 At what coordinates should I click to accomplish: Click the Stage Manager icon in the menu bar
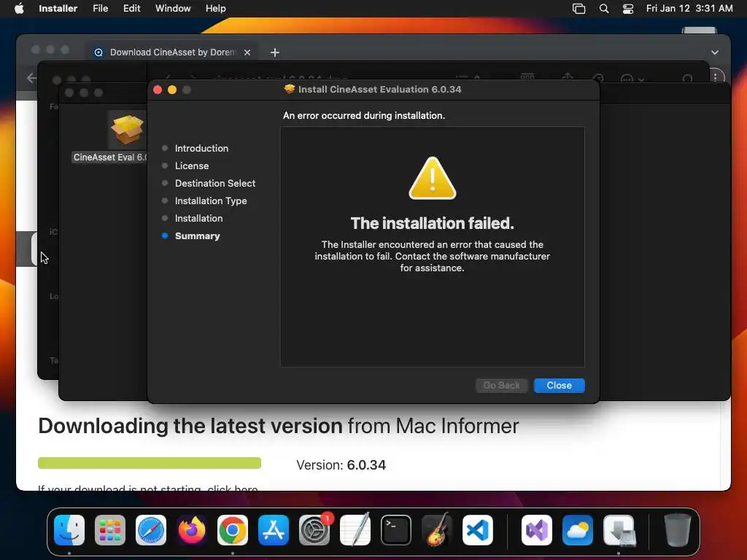pos(578,9)
